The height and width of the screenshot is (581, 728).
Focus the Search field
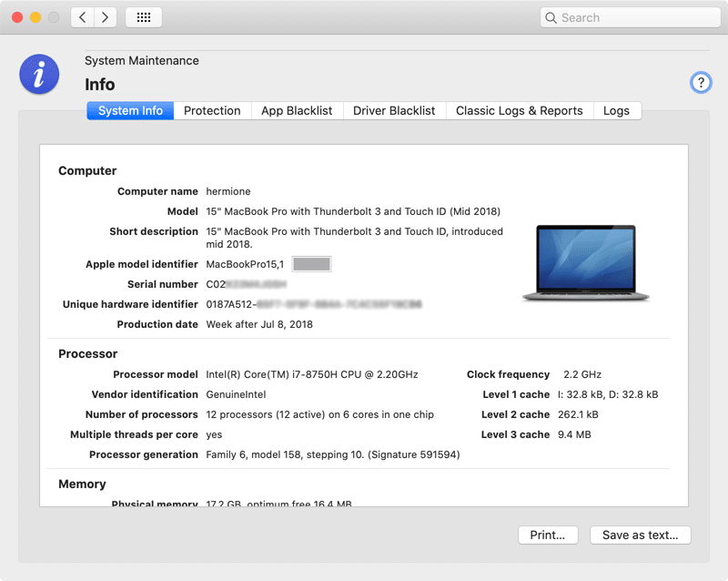[630, 17]
